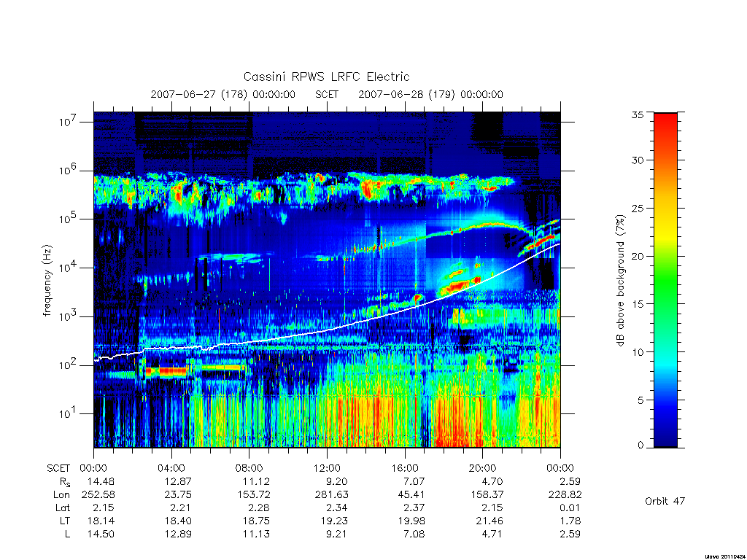This screenshot has height=560, width=747.
Task: Click the "frequency (Hz)" vertical axis label
Action: coord(47,281)
